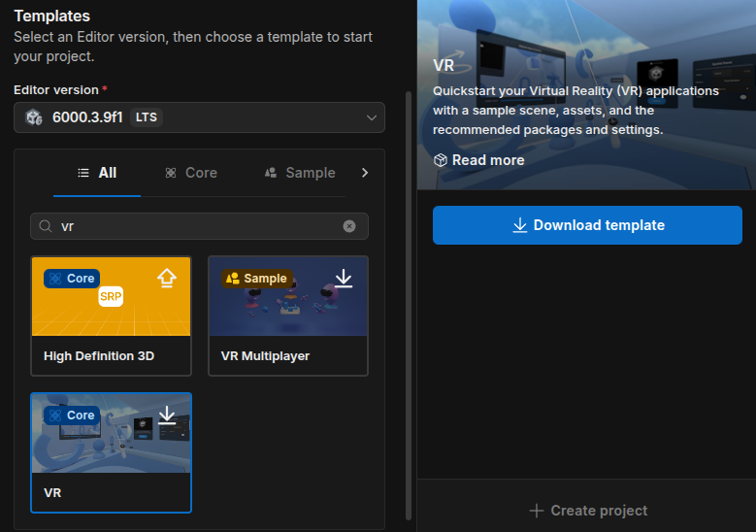Viewport: 756px width, 532px height.
Task: Click download icon on VR Multiplayer card
Action: (x=344, y=279)
